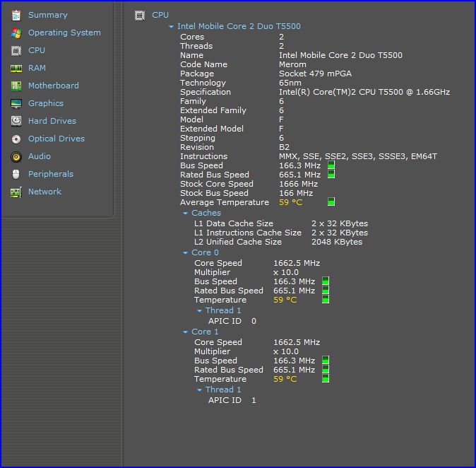Switch to the Motherboard section

pyautogui.click(x=54, y=86)
